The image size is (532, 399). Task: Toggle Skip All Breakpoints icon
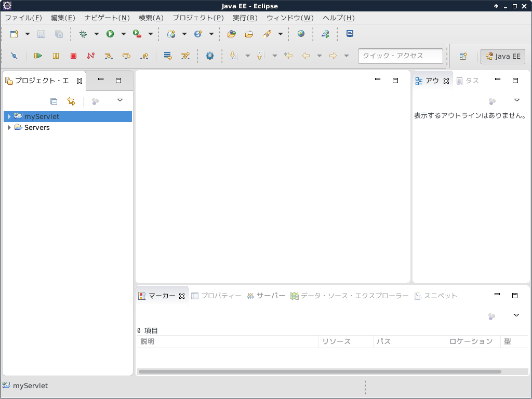14,56
